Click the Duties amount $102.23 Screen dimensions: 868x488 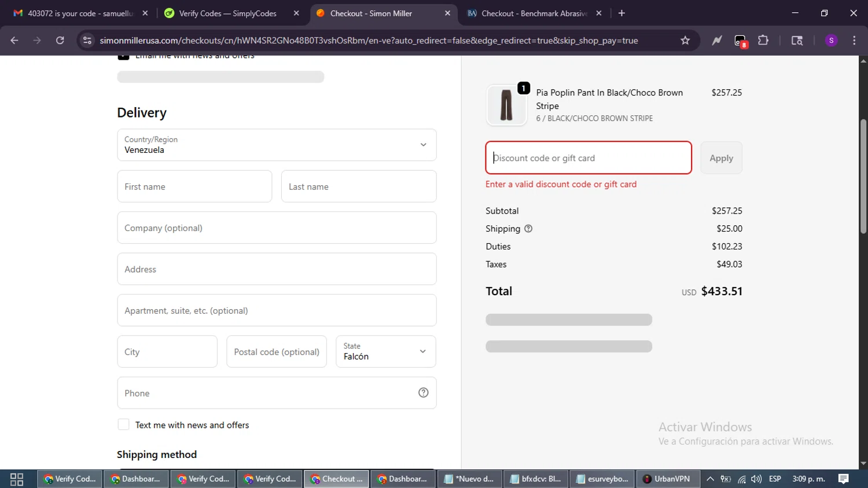tap(727, 247)
